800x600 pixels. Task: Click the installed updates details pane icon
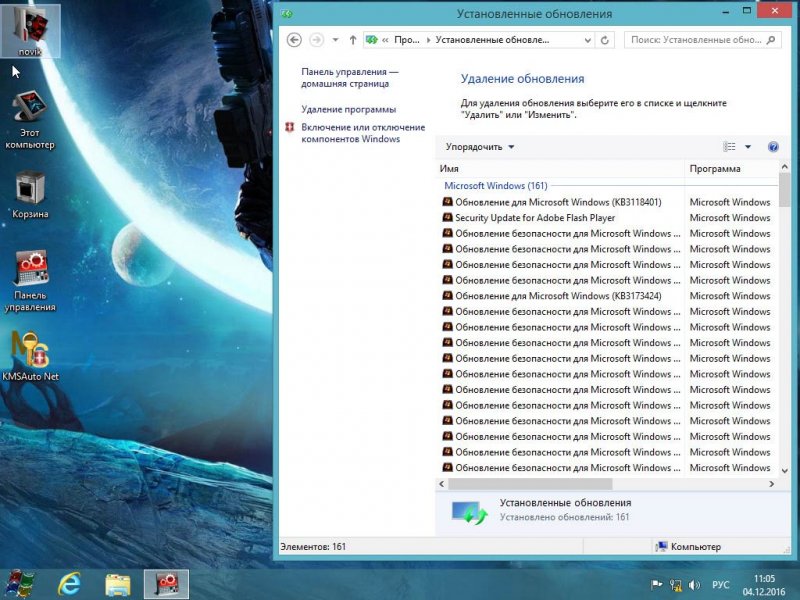pyautogui.click(x=469, y=512)
